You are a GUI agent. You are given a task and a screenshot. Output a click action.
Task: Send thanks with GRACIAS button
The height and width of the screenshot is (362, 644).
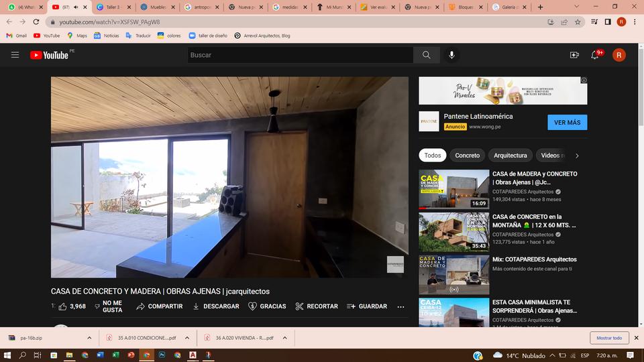[268, 306]
